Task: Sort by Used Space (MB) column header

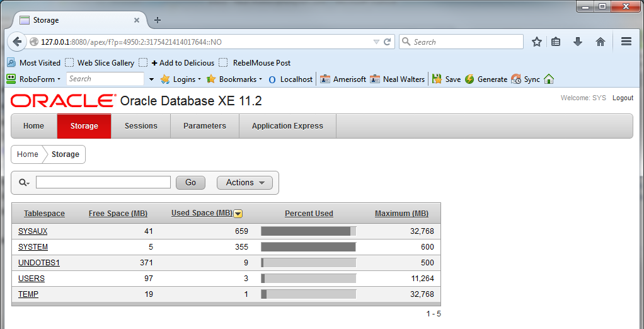Action: (x=202, y=213)
